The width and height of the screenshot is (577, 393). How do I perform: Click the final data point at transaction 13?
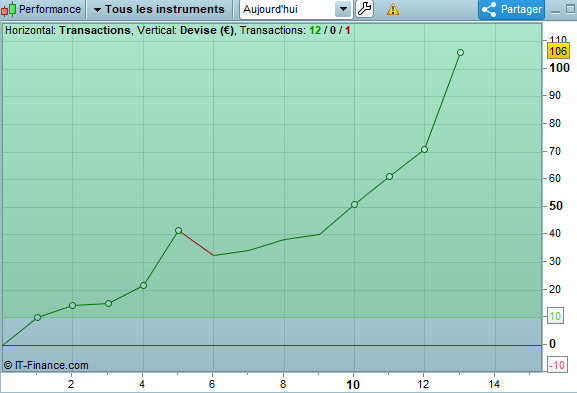[x=460, y=53]
